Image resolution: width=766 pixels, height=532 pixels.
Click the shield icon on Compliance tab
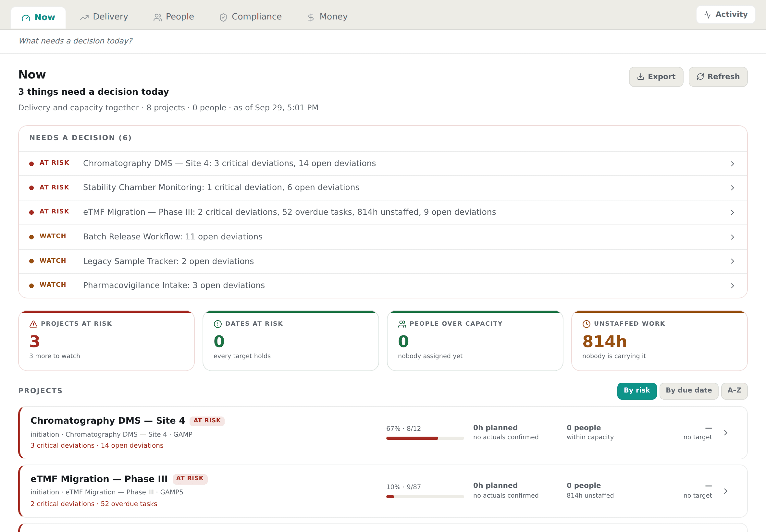[x=223, y=17]
